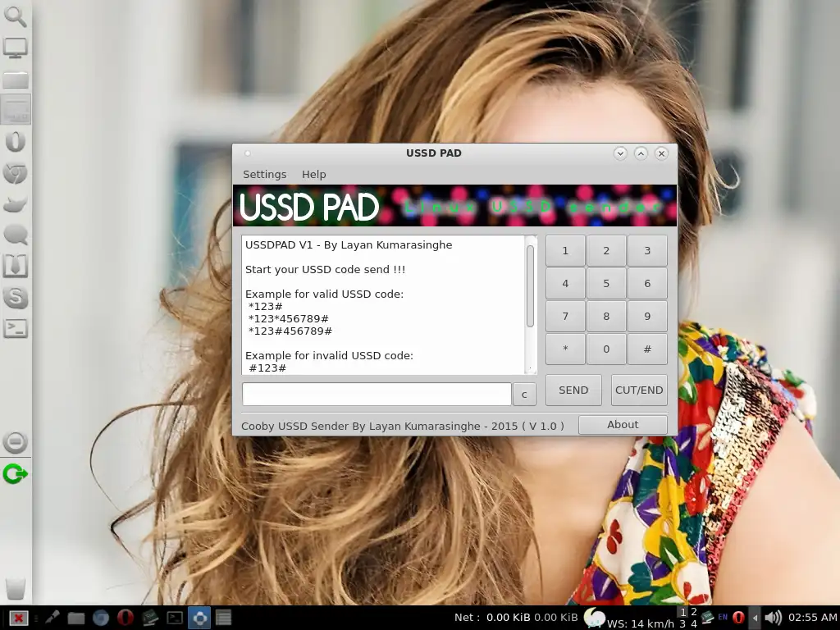The width and height of the screenshot is (840, 630).
Task: Click the line 'Start your USSD code send !!!'
Action: click(x=325, y=269)
